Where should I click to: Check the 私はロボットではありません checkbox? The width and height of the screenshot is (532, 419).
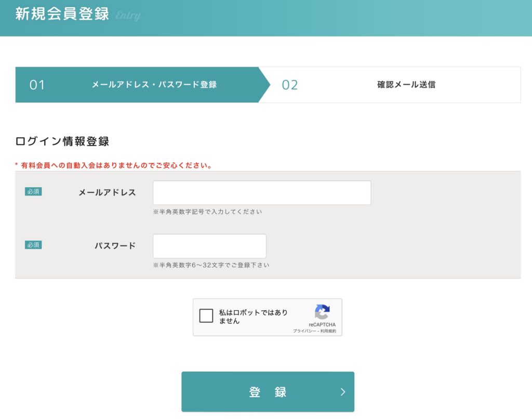(x=206, y=316)
